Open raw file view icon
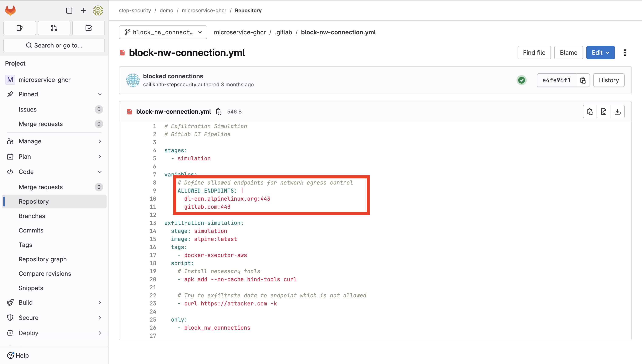The image size is (642, 364). click(x=604, y=112)
